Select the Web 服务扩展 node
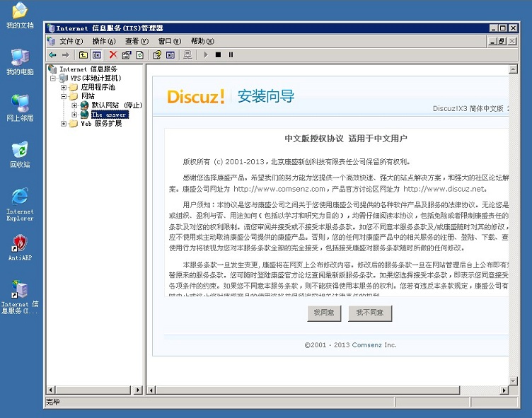 (101, 124)
